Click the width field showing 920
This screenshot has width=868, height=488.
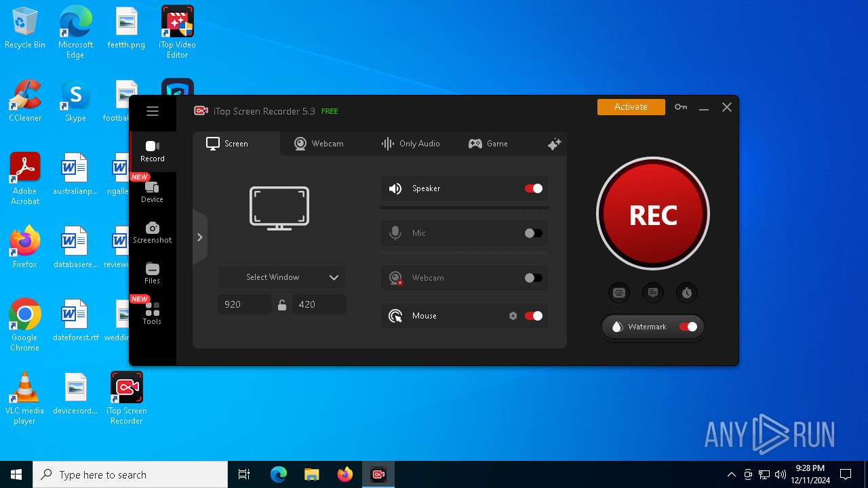(245, 305)
